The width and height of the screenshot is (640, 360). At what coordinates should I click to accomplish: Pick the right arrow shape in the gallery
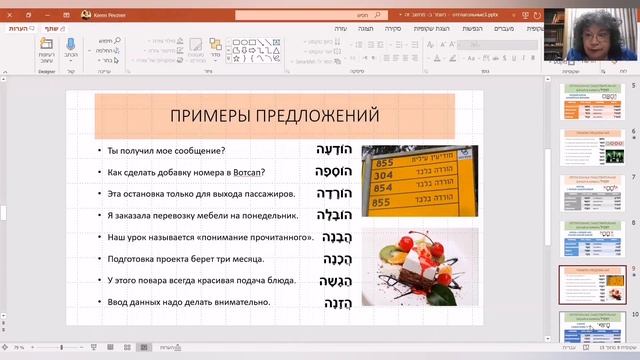click(x=252, y=51)
